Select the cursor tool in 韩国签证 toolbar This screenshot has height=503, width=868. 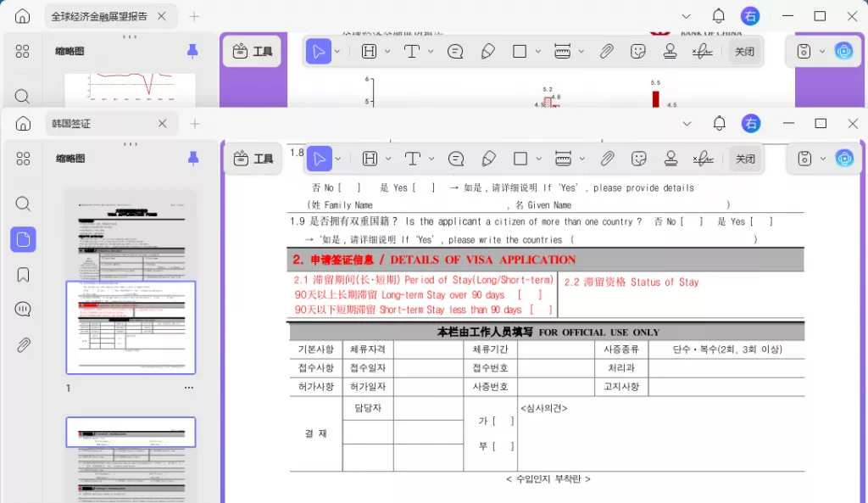(x=320, y=159)
